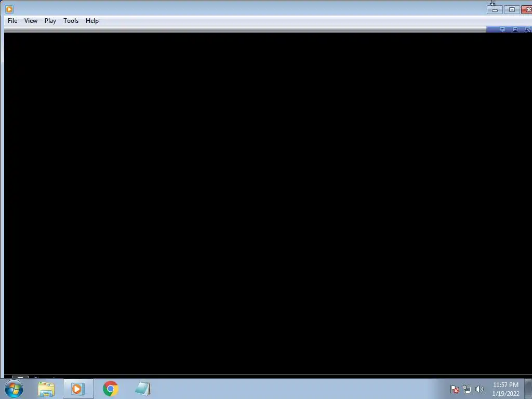
Task: Open the Windows Start menu
Action: coord(14,389)
